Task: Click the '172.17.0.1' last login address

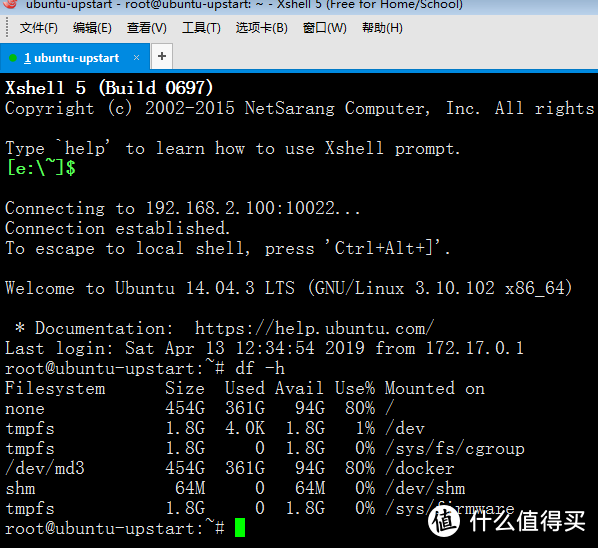Action: (x=475, y=348)
